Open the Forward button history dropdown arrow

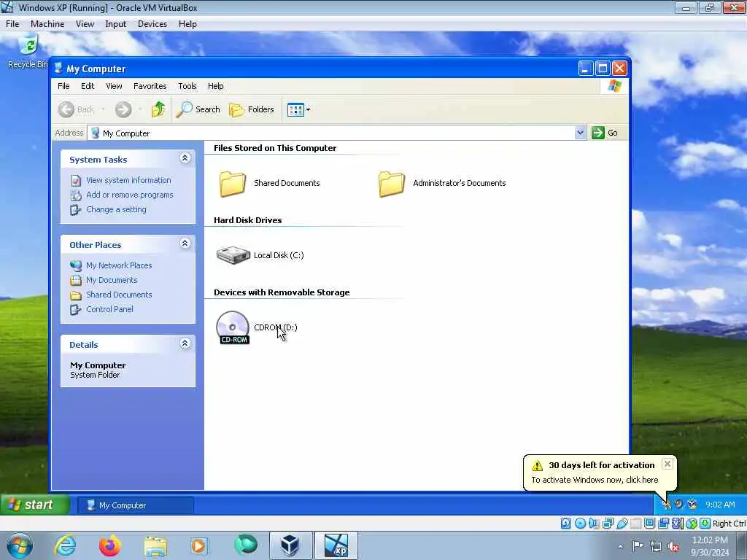coord(141,109)
